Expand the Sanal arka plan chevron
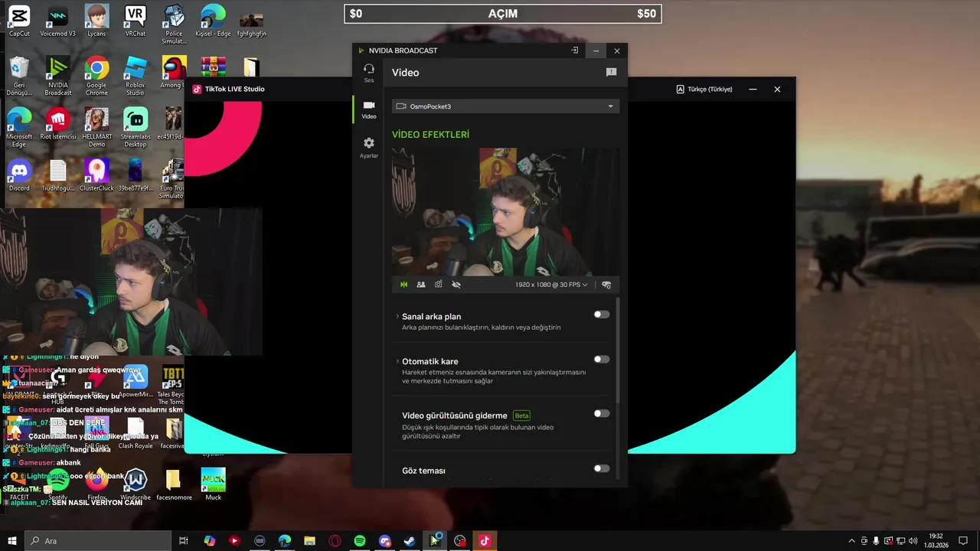The width and height of the screenshot is (980, 551). [x=397, y=316]
